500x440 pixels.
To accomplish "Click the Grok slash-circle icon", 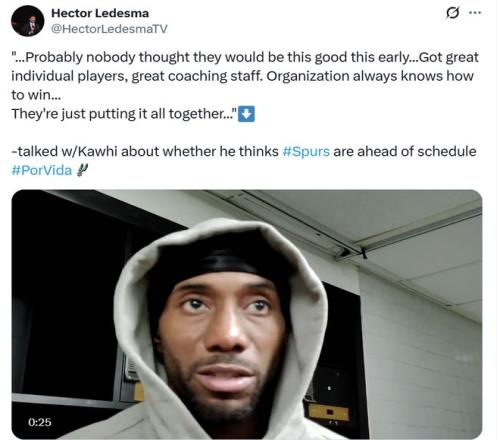I will (452, 13).
